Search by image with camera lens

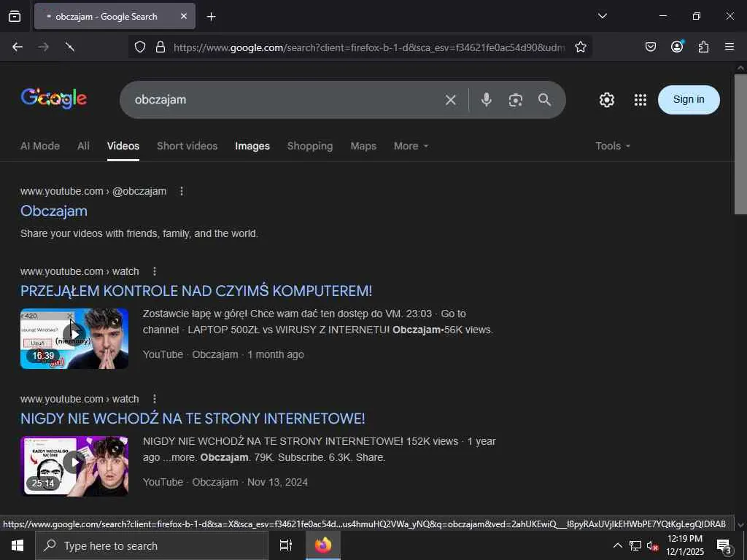point(516,99)
